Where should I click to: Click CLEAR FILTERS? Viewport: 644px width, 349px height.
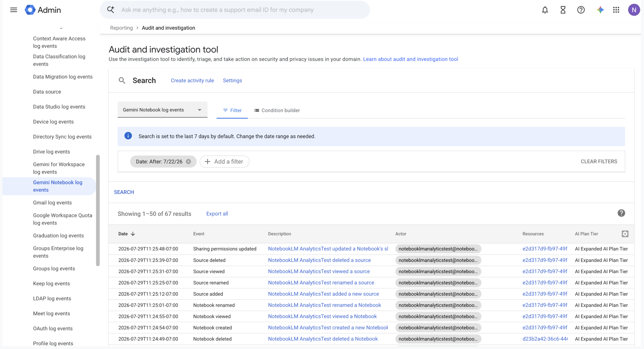[599, 162]
